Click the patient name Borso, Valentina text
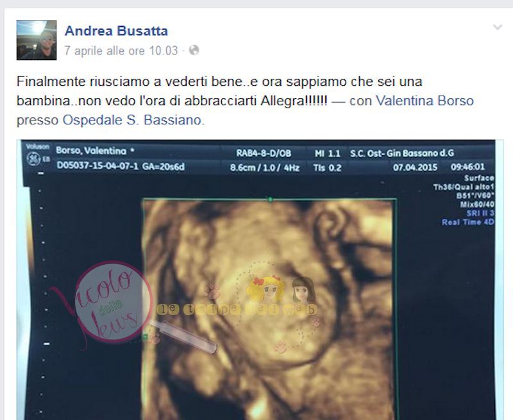 (x=91, y=151)
